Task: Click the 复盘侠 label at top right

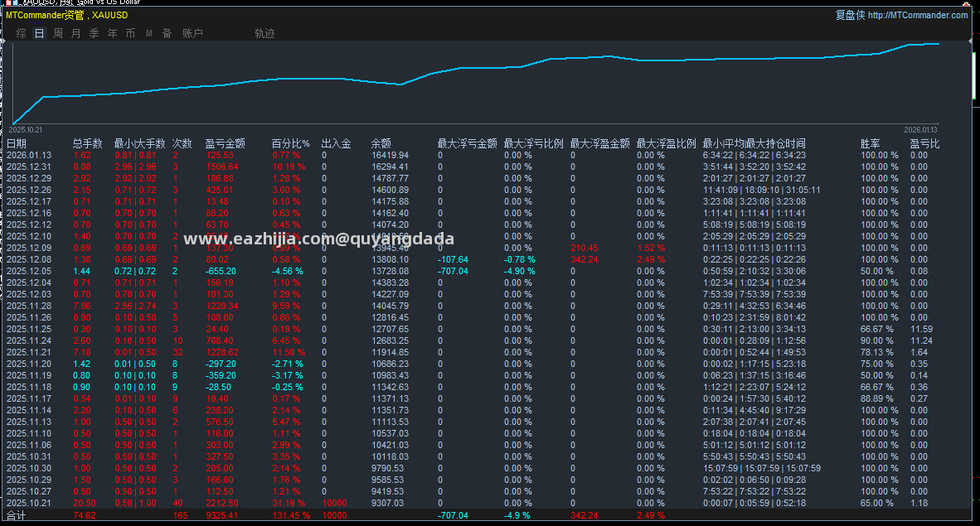Action: pos(850,15)
